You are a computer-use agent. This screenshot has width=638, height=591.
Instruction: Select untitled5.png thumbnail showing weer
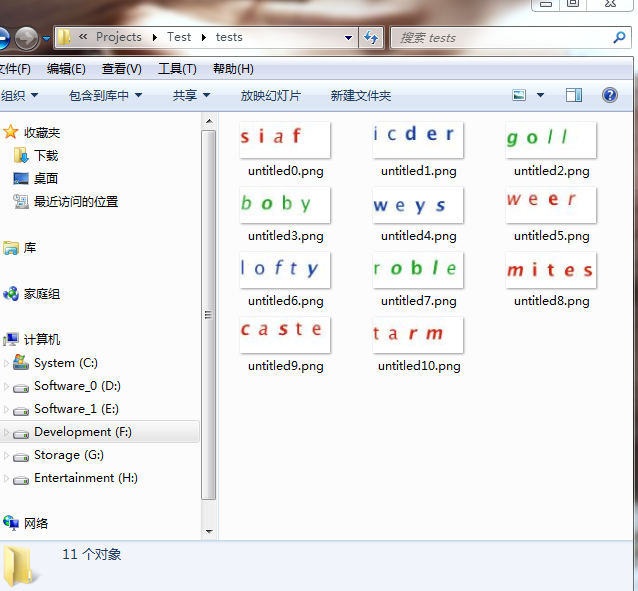tap(551, 205)
